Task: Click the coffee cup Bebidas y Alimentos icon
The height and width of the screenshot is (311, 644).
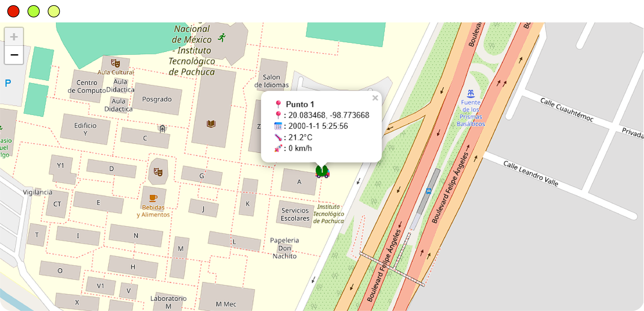Action: (x=153, y=198)
